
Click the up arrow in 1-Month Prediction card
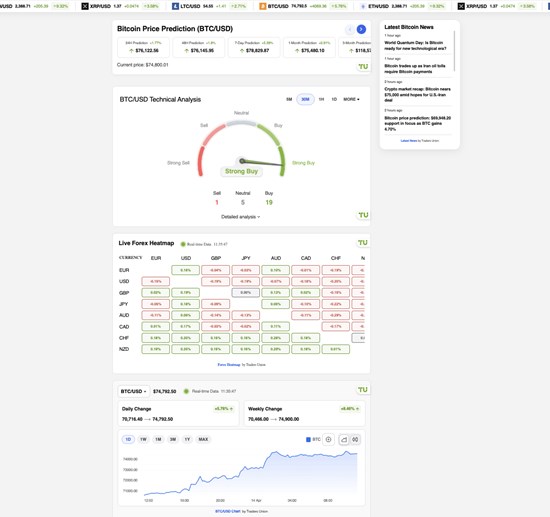pyautogui.click(x=297, y=51)
